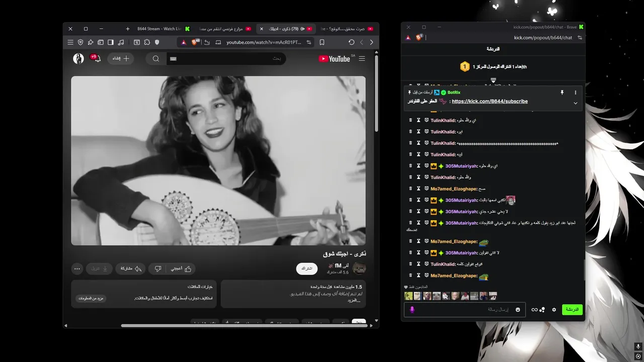Open the pinned extensions pin icon
Screen dimensions: 644x362
(91, 42)
